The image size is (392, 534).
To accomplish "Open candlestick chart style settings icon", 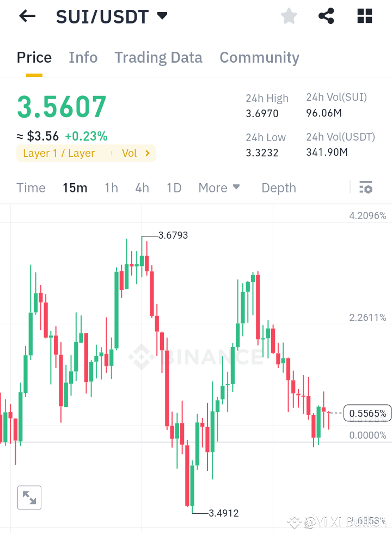I will click(x=365, y=187).
